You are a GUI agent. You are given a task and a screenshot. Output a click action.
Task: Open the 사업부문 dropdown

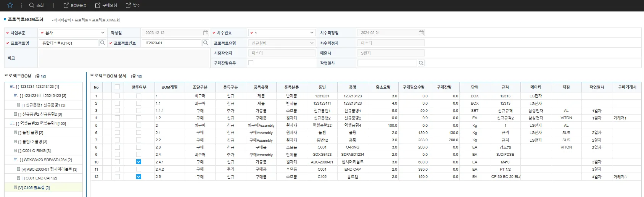pyautogui.click(x=72, y=33)
